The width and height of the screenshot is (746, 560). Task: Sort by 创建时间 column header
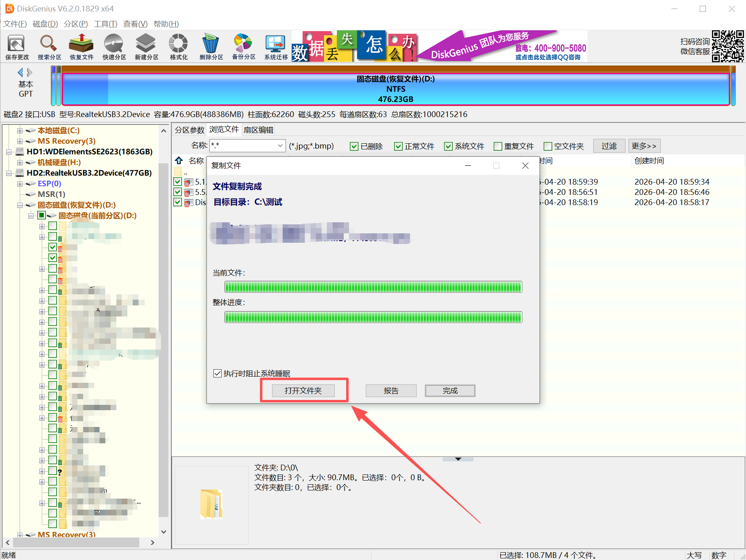pos(649,160)
